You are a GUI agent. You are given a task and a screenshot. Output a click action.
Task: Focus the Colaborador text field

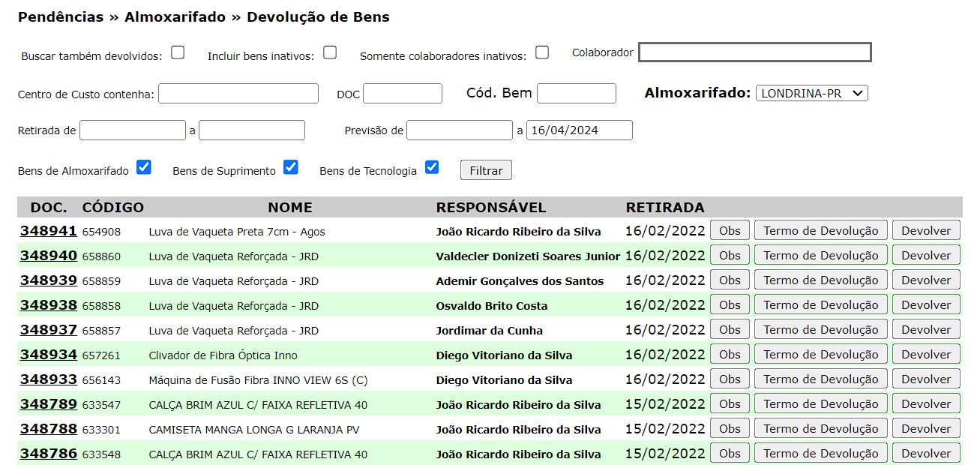(x=754, y=52)
